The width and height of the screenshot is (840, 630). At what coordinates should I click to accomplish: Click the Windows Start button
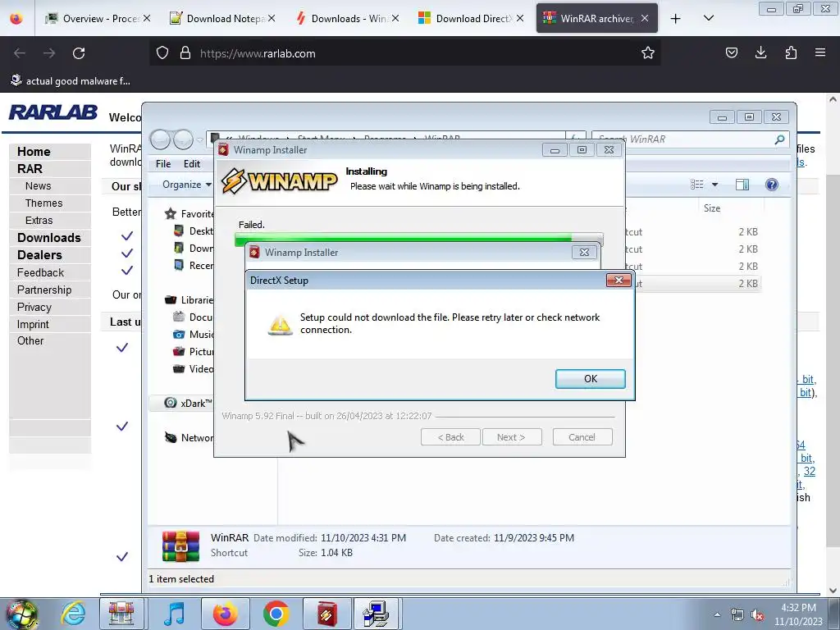tap(21, 614)
